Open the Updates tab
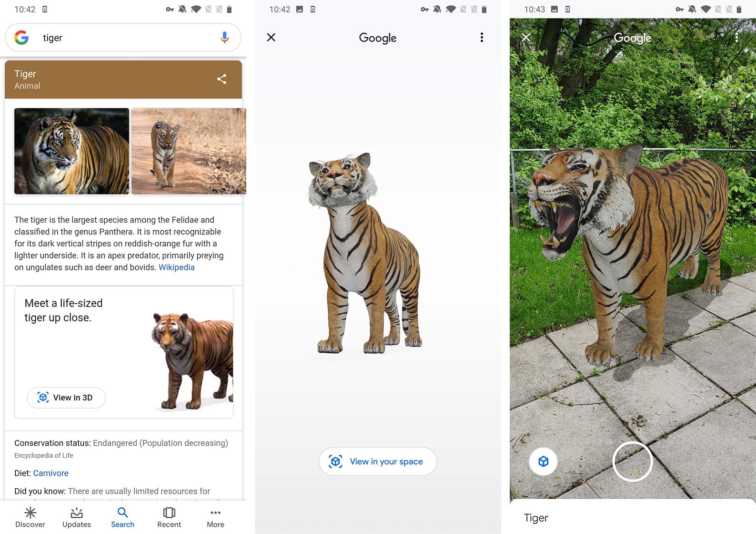The height and width of the screenshot is (534, 756). coord(76,518)
